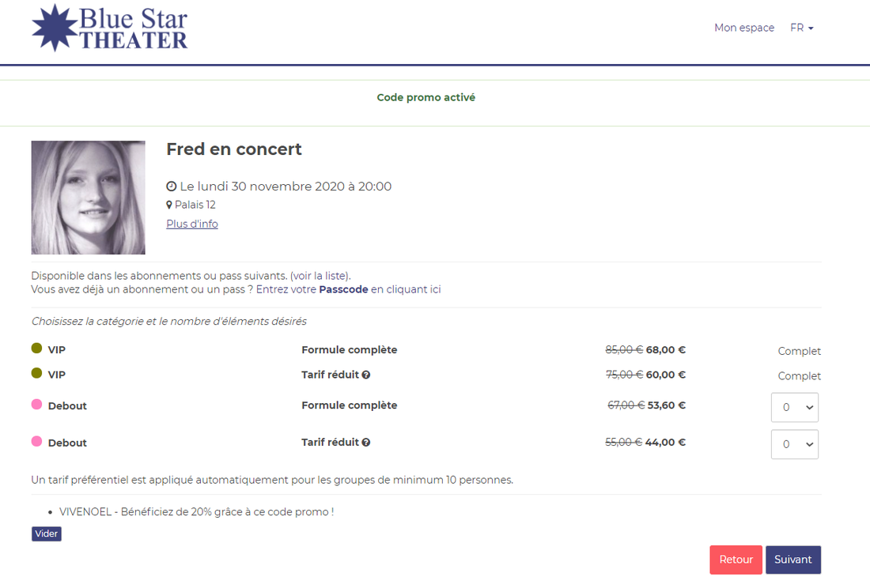
Task: Open the 'voir la liste' link
Action: (320, 276)
